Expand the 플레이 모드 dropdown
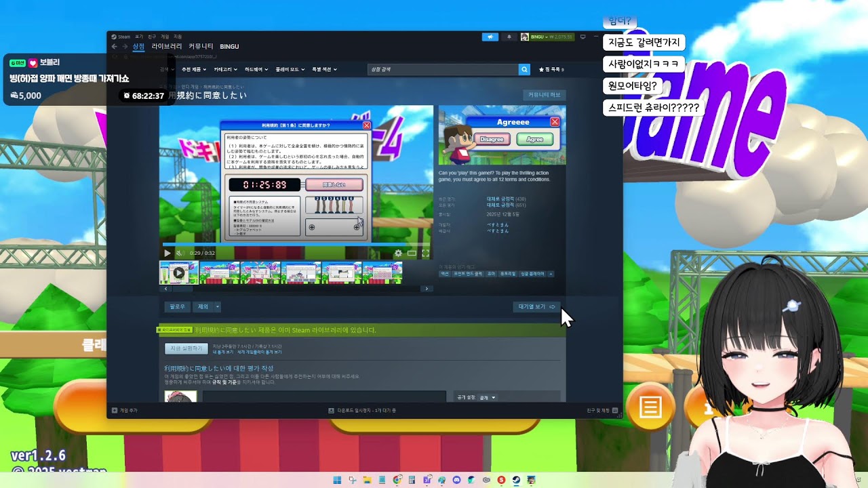The height and width of the screenshot is (488, 868). [x=290, y=69]
